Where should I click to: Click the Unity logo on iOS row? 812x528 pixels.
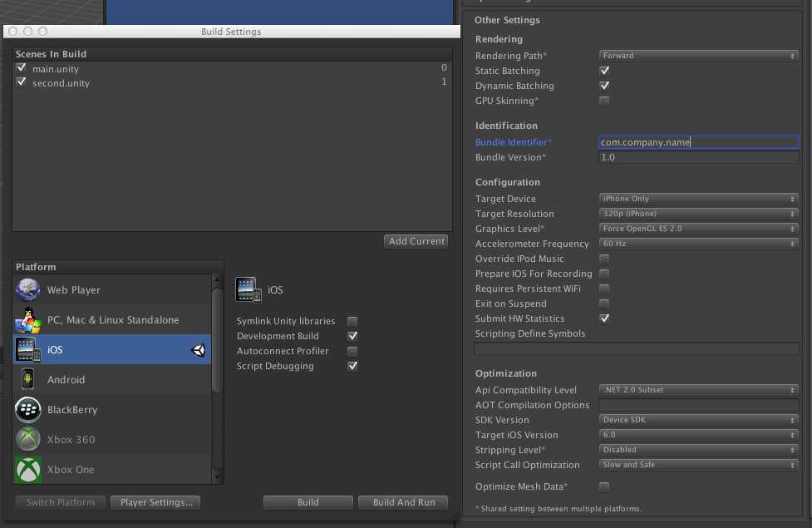pyautogui.click(x=199, y=350)
